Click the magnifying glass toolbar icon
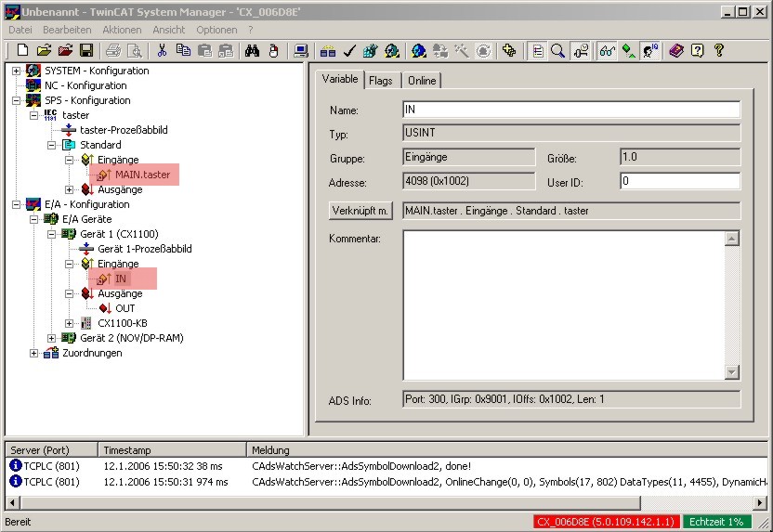This screenshot has width=773, height=532. point(557,51)
